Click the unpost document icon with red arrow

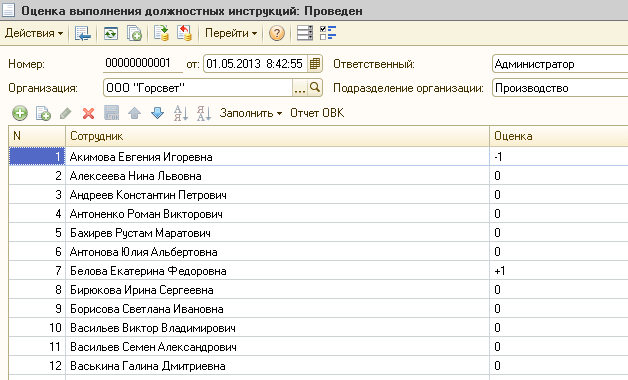coord(184,33)
